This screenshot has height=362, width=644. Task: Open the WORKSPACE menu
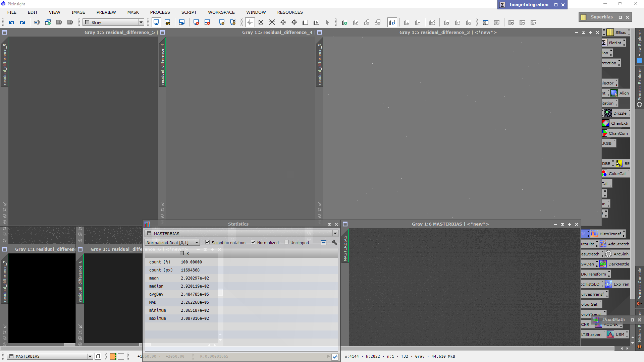point(221,12)
